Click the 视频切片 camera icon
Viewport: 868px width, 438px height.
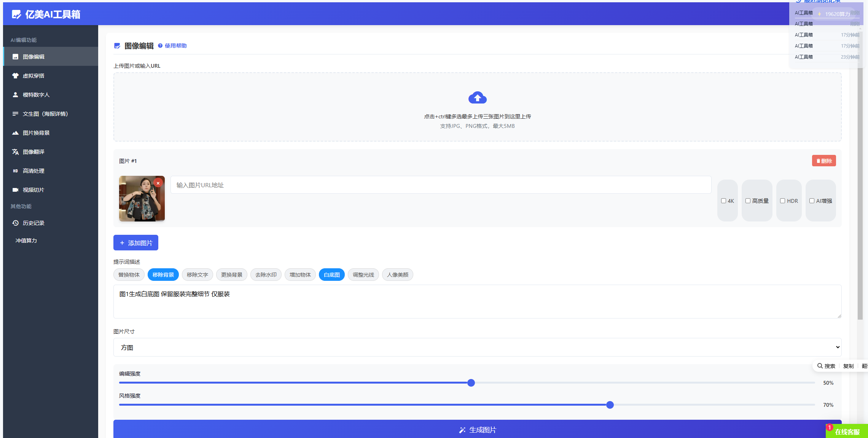[x=15, y=190]
